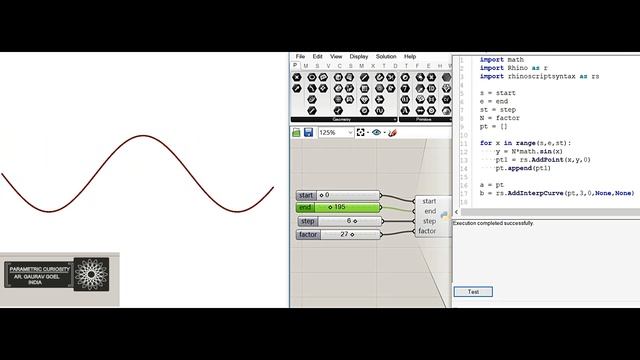
Task: Click the factor input on Python component
Action: coord(427,231)
